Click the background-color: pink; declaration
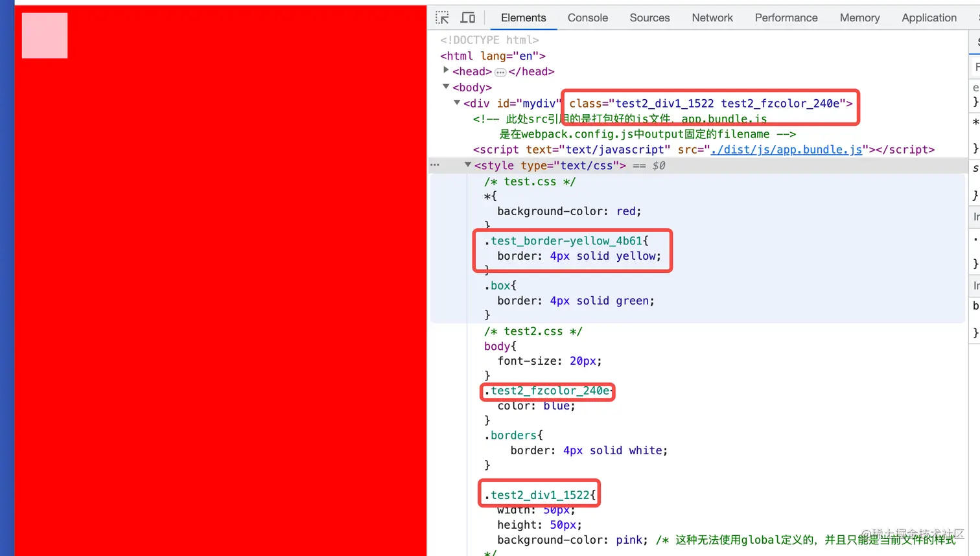The width and height of the screenshot is (980, 556). (572, 540)
